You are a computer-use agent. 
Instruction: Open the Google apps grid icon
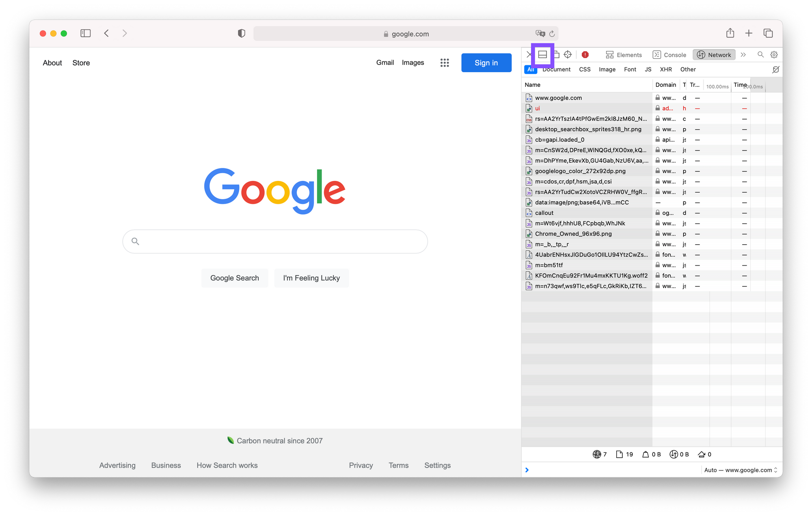click(x=445, y=63)
